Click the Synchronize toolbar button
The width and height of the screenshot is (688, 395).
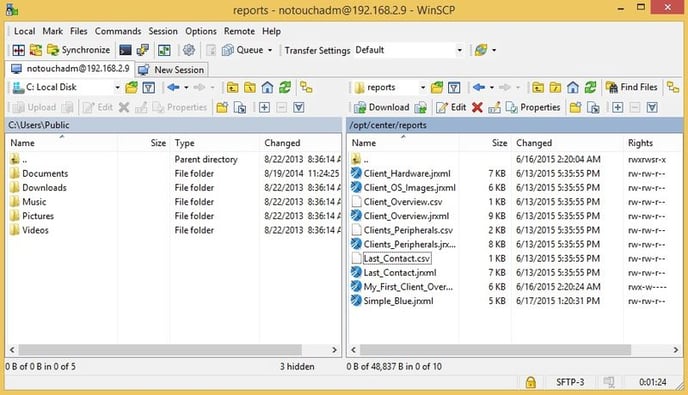click(79, 50)
